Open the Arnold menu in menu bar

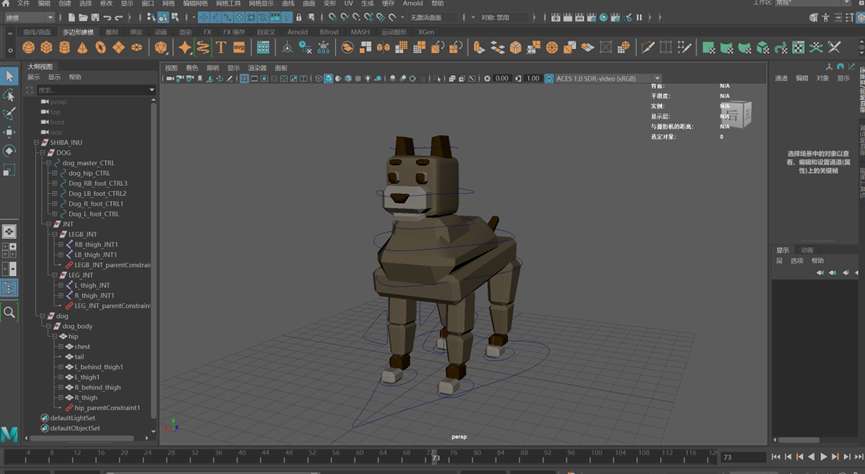[412, 3]
